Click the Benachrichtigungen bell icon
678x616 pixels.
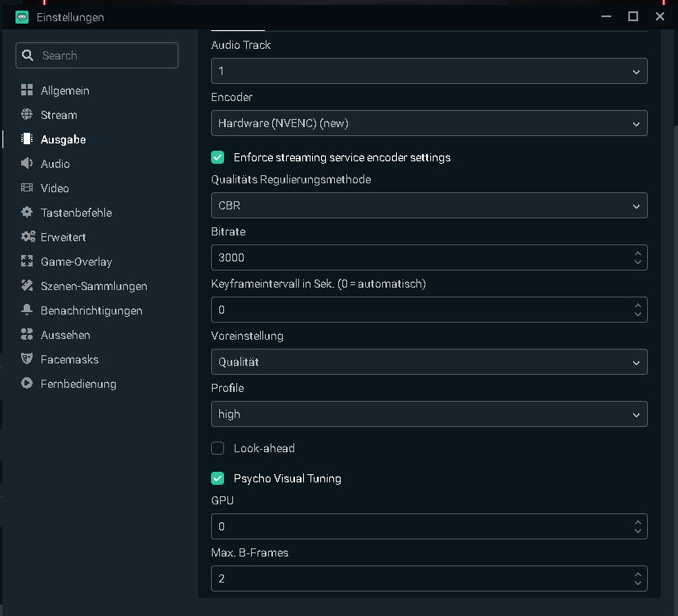(x=27, y=310)
